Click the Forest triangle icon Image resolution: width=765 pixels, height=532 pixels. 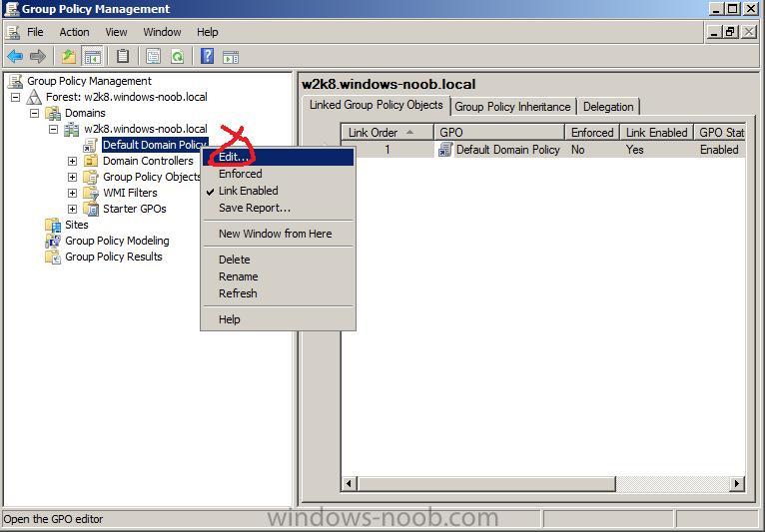(x=34, y=97)
